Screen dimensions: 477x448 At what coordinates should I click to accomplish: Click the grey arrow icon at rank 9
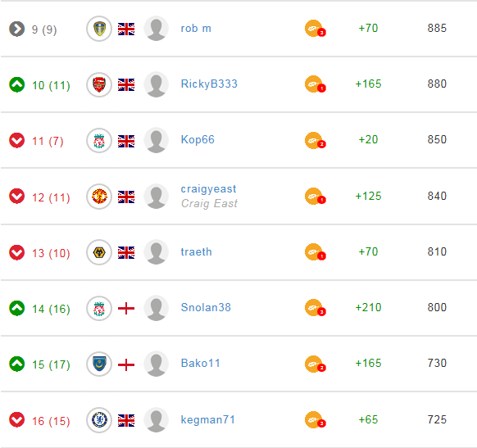(16, 29)
